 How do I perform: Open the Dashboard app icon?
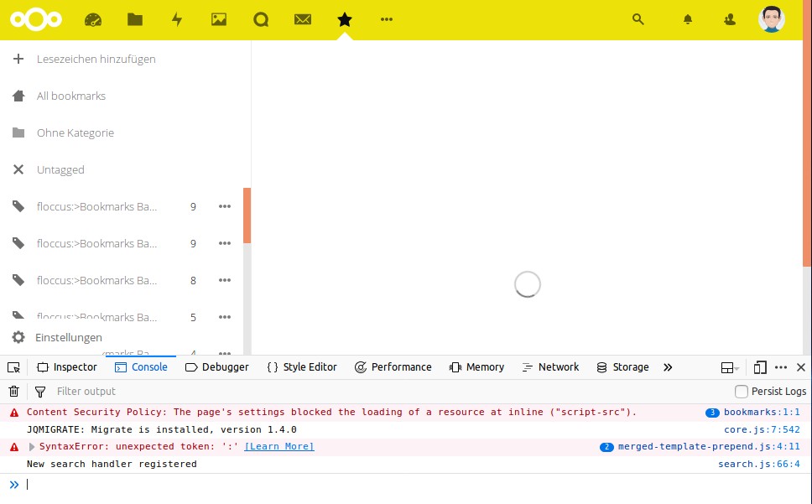pos(93,18)
